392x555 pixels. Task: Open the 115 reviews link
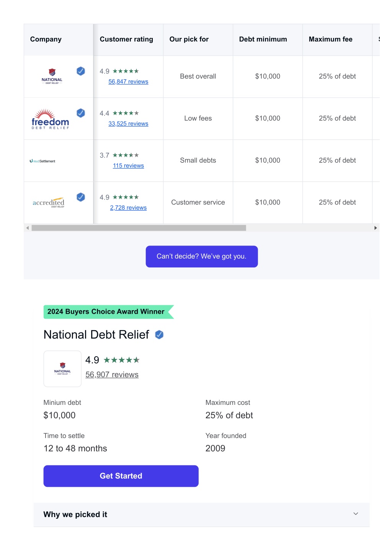pyautogui.click(x=128, y=166)
